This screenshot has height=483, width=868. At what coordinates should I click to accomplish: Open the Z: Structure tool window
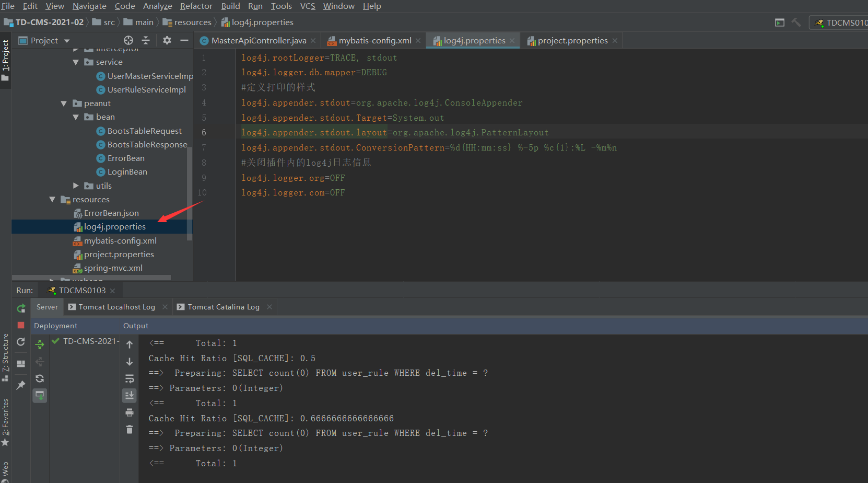(5, 357)
